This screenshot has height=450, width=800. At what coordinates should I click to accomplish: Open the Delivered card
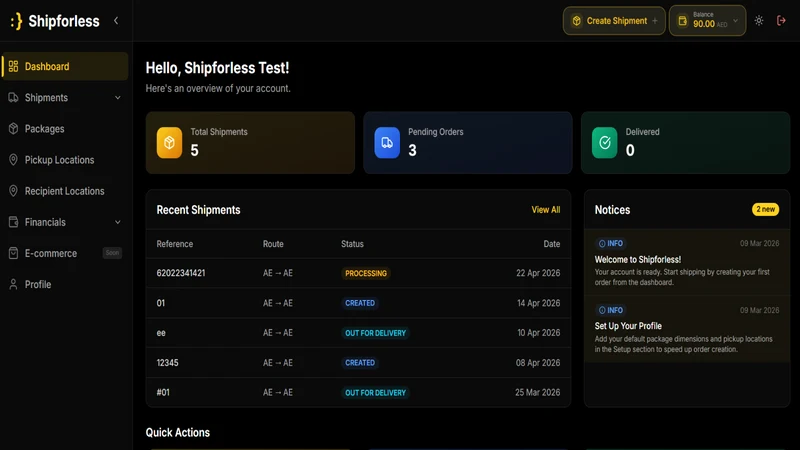click(686, 143)
